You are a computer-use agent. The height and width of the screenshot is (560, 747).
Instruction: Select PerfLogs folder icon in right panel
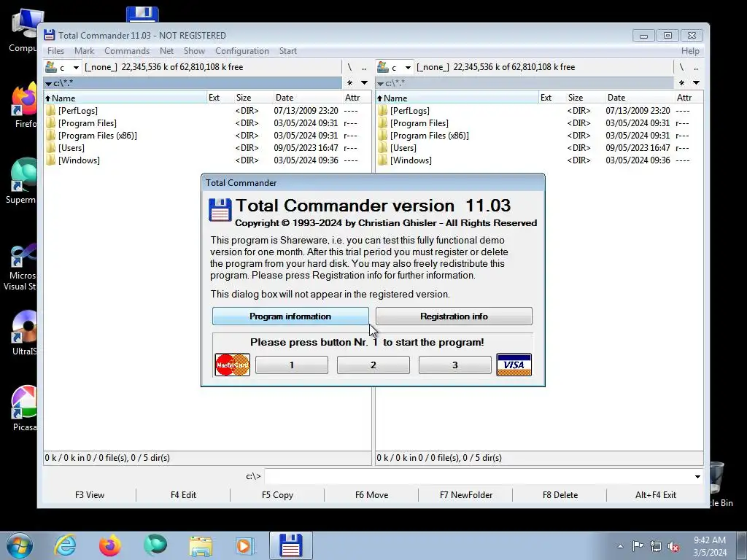point(382,111)
